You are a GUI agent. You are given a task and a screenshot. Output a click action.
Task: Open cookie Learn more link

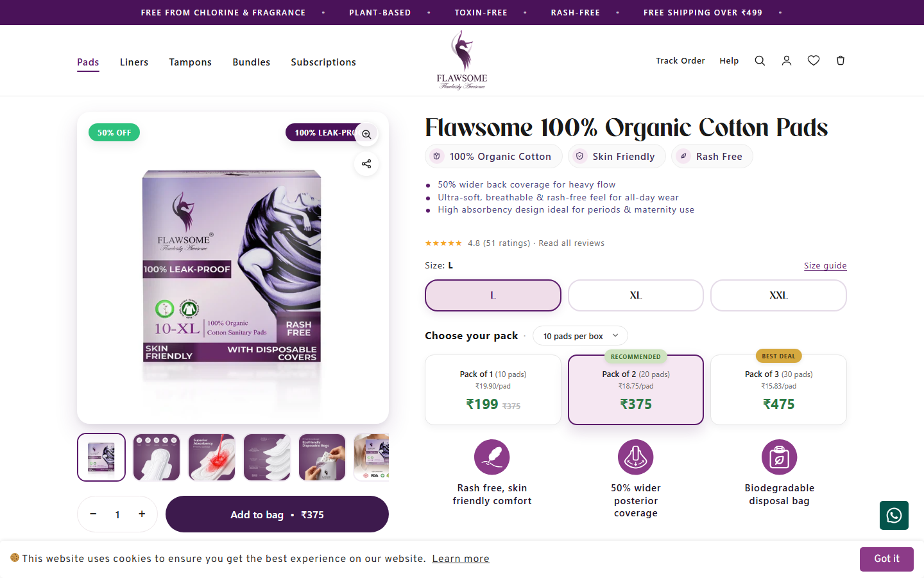tap(461, 559)
